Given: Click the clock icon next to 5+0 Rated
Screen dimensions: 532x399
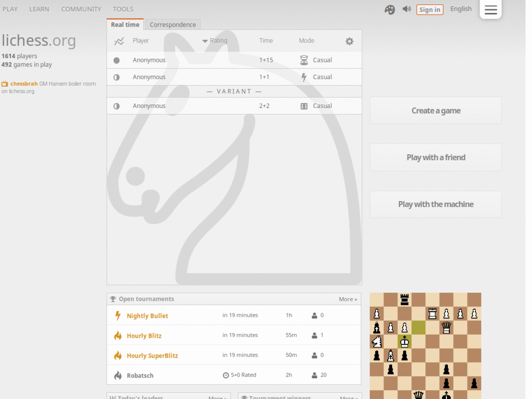Looking at the screenshot, I should [x=225, y=375].
